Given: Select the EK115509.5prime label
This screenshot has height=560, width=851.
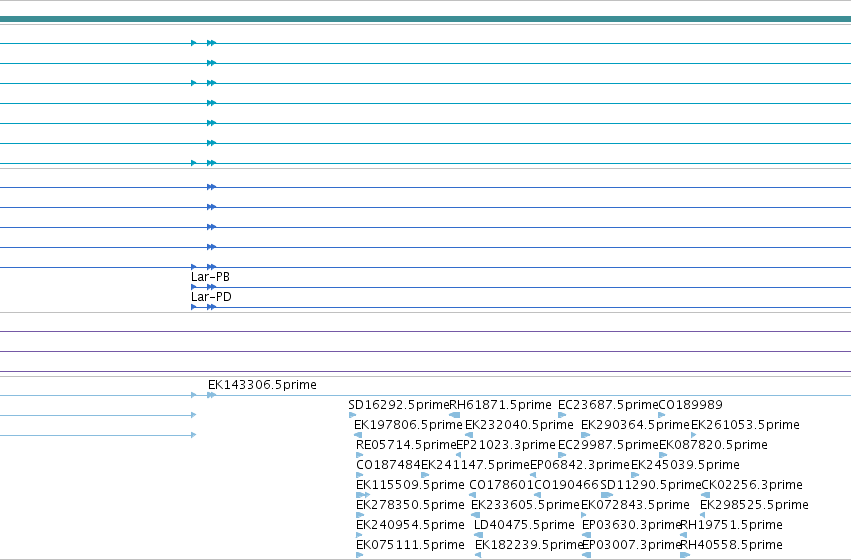Looking at the screenshot, I should [410, 485].
